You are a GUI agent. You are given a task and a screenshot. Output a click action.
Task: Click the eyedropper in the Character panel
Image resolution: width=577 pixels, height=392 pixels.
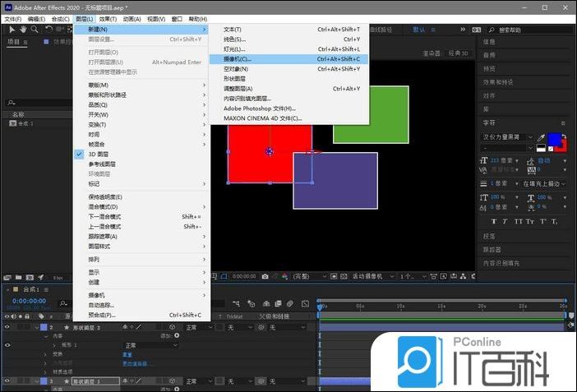click(x=541, y=137)
